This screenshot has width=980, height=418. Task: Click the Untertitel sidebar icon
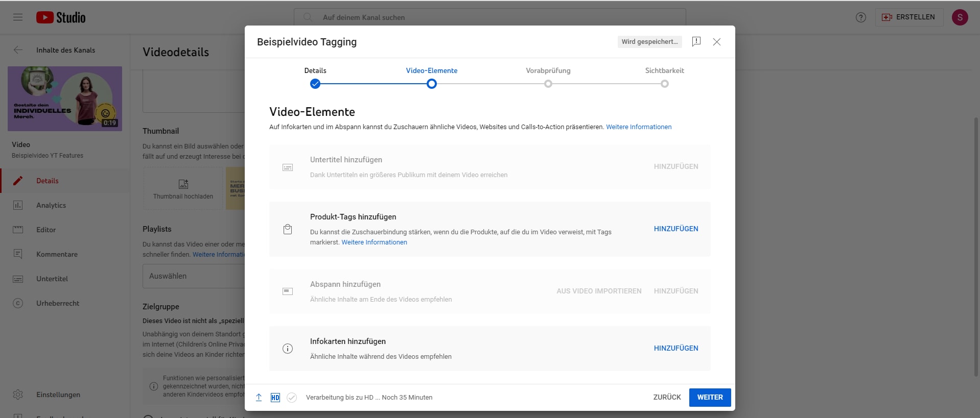pyautogui.click(x=18, y=279)
